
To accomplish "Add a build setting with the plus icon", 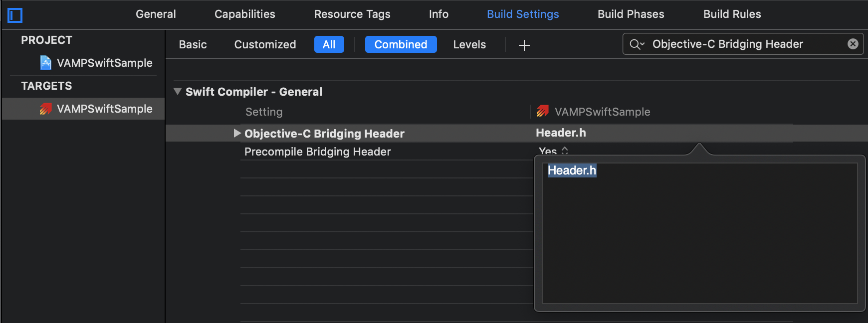I will click(524, 45).
